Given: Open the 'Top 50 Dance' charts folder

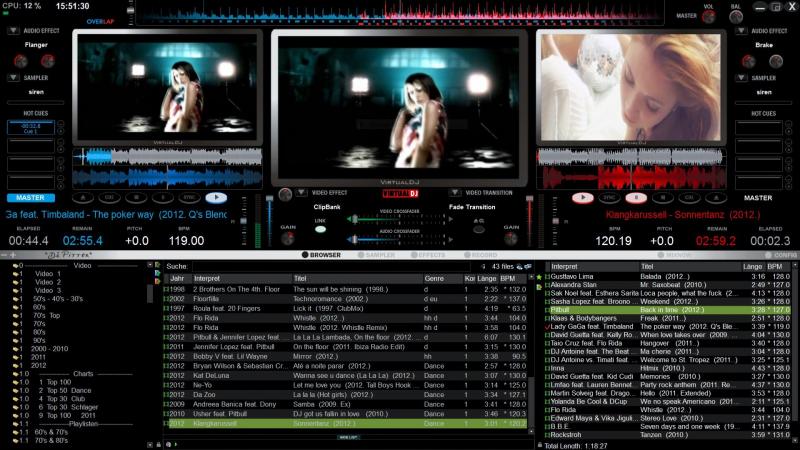Looking at the screenshot, I should click(66, 391).
